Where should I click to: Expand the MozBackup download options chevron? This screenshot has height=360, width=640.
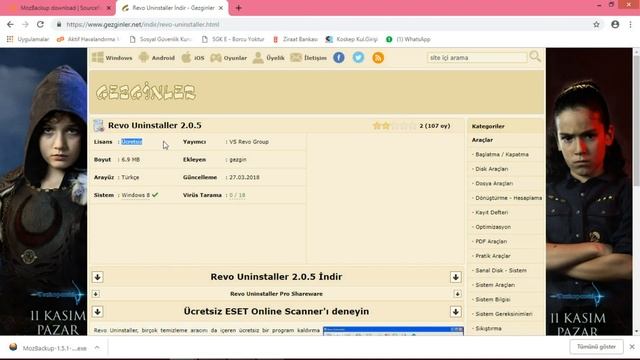(97, 348)
